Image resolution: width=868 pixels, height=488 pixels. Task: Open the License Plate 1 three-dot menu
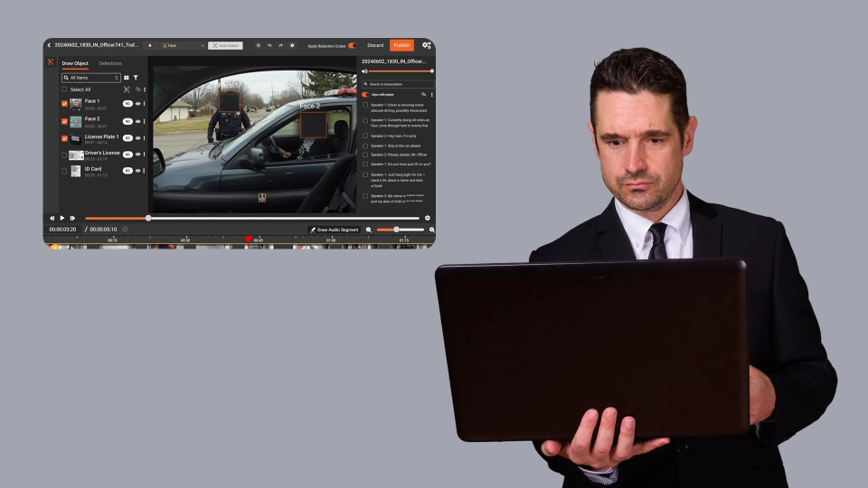tap(145, 137)
